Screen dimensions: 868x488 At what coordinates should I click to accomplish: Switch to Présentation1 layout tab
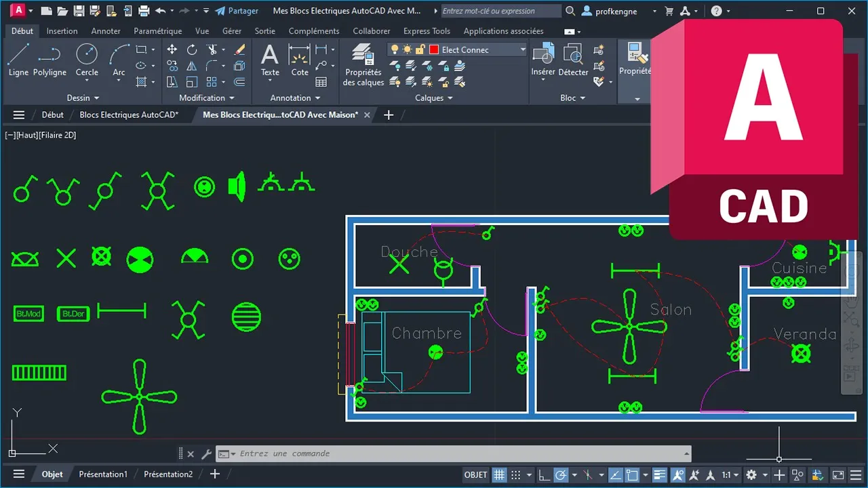pos(103,474)
